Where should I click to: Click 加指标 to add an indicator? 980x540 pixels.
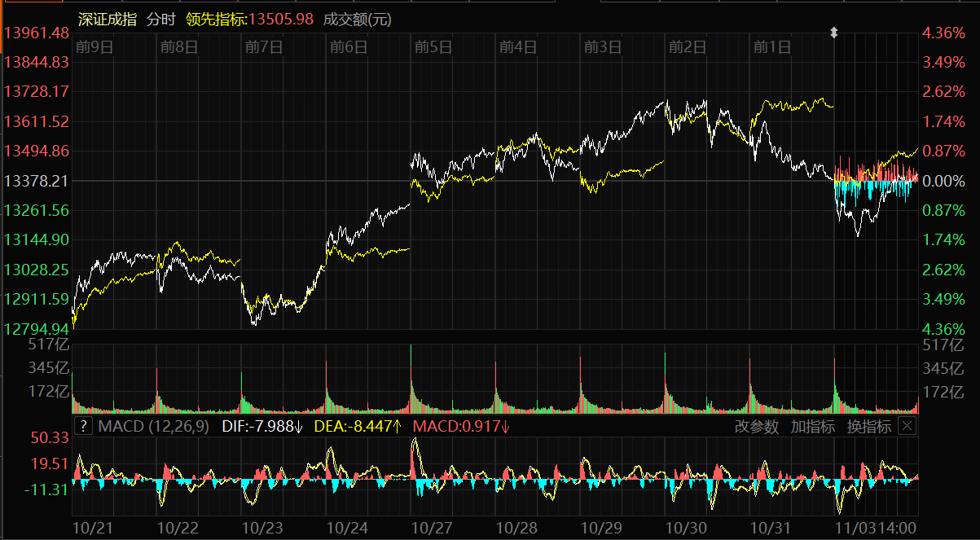point(812,427)
